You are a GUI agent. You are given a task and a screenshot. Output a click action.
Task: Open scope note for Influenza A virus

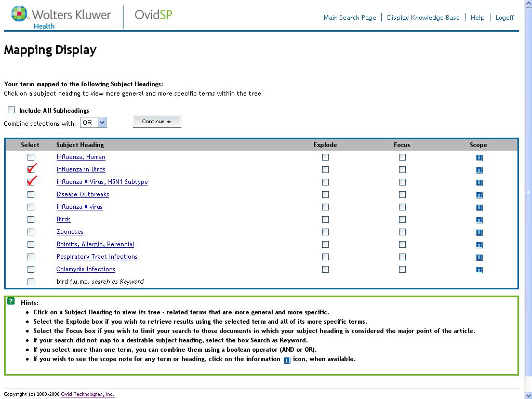479,207
